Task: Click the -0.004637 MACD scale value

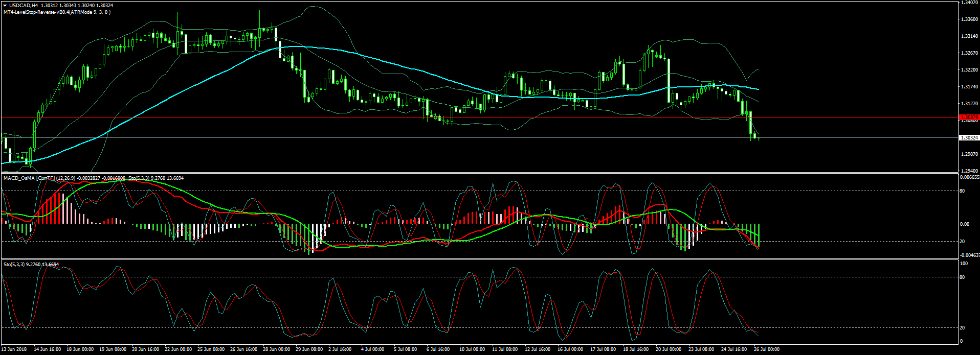Action: (970, 255)
